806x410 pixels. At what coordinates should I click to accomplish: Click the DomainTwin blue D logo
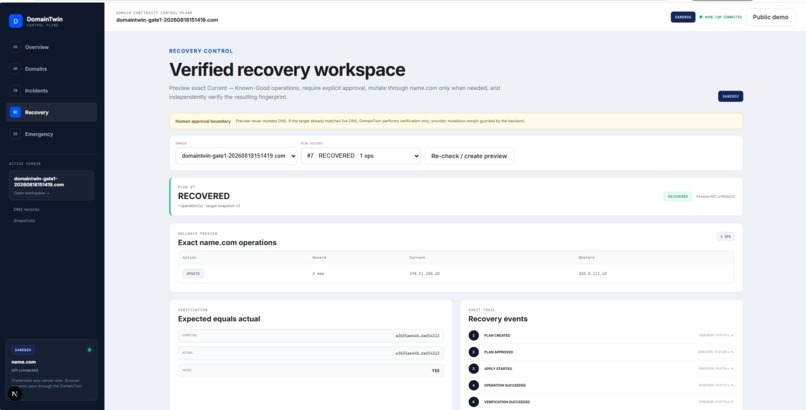click(15, 21)
